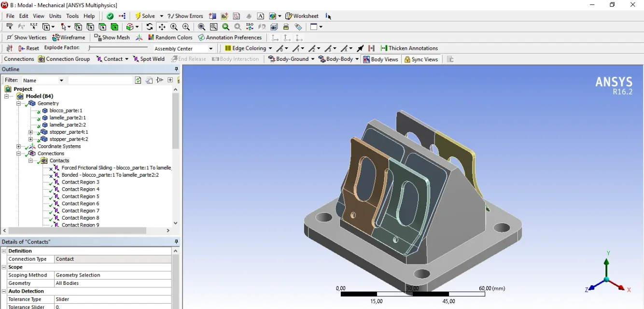Click the Tags icon
Image resolution: width=644 pixels, height=309 pixels.
click(x=298, y=27)
